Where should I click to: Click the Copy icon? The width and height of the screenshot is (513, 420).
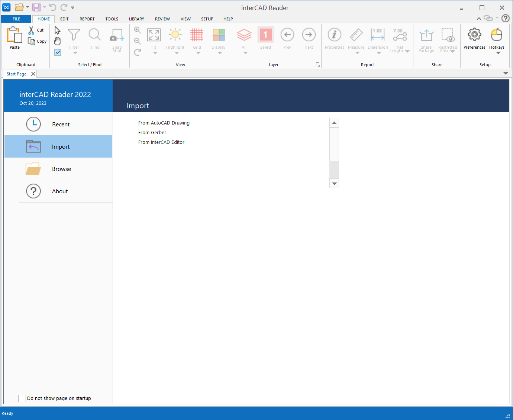[32, 41]
